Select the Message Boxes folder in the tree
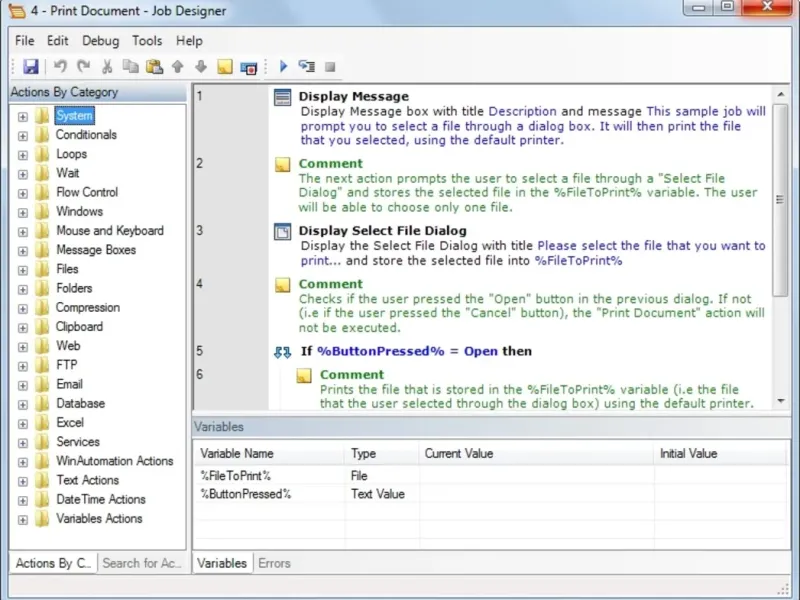This screenshot has height=600, width=800. (95, 250)
